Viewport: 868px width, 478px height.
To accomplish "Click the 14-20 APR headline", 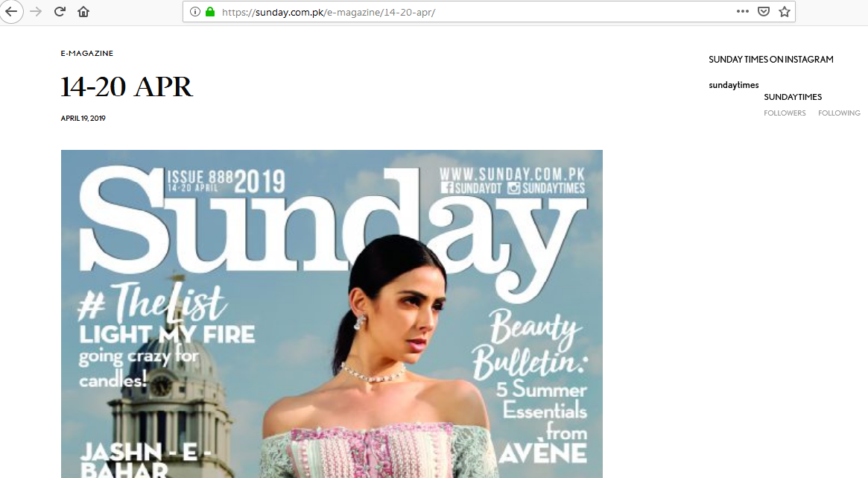I will tap(127, 87).
